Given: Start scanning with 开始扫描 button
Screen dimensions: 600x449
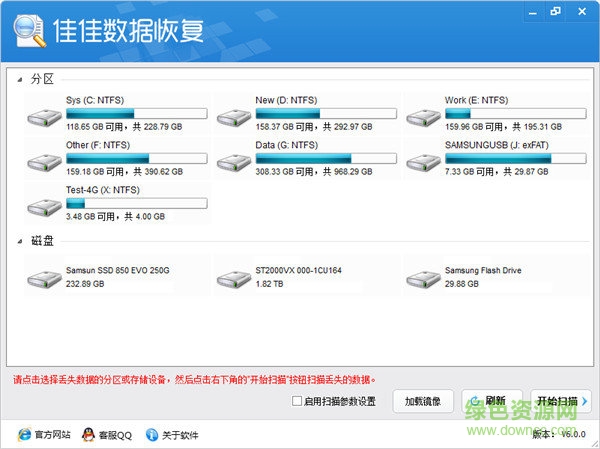Looking at the screenshot, I should [561, 401].
